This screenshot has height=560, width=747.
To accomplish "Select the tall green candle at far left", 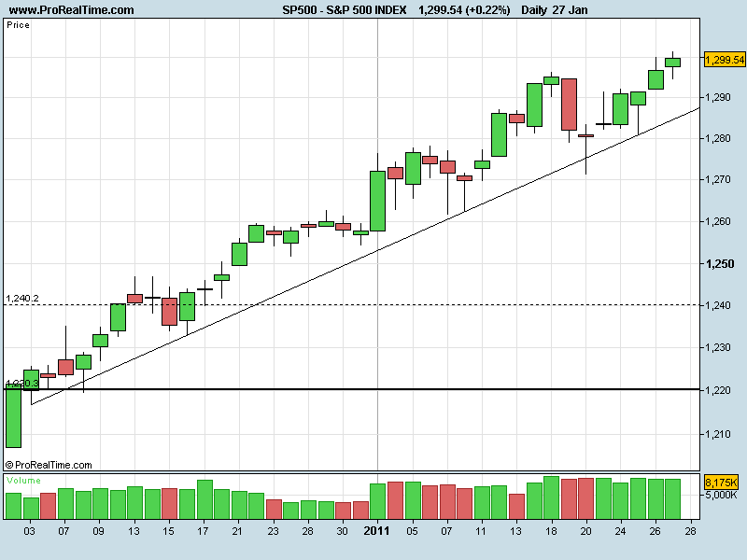I will pyautogui.click(x=13, y=416).
